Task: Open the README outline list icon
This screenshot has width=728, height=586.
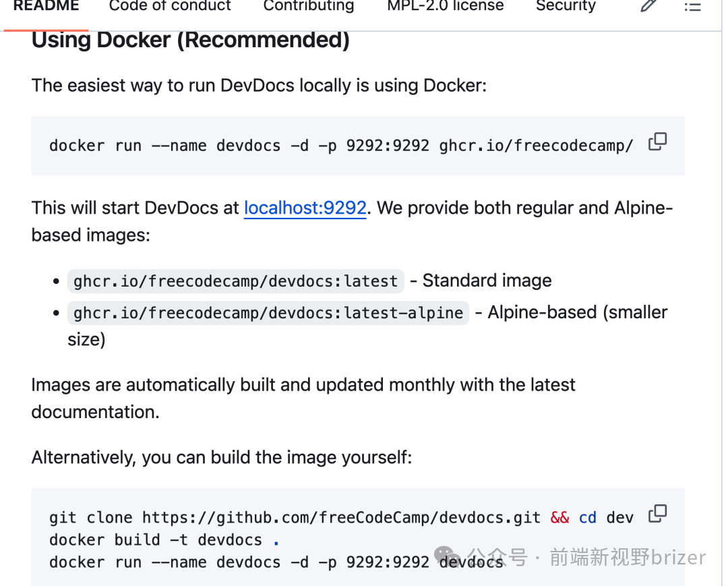Action: point(692,7)
